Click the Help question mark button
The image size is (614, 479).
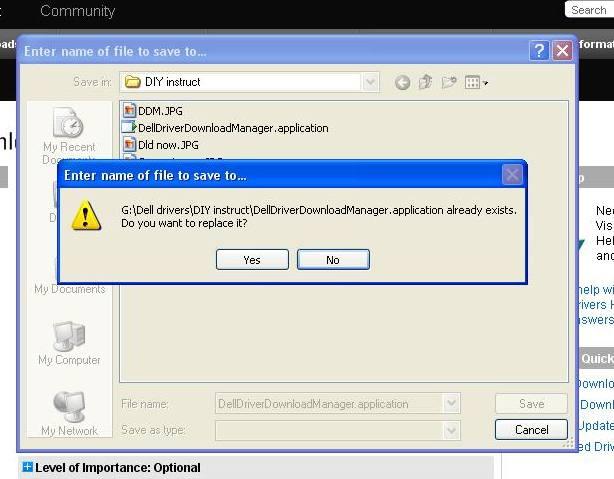[539, 50]
